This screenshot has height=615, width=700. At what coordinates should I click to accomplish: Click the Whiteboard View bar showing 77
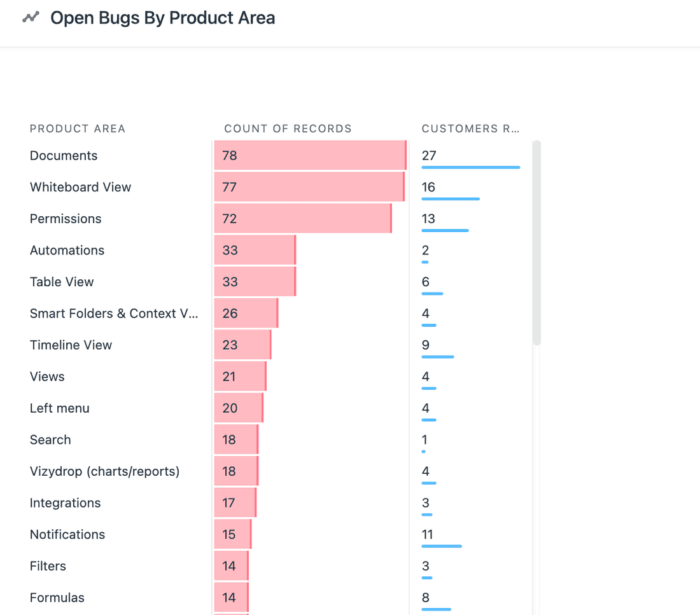pos(309,186)
